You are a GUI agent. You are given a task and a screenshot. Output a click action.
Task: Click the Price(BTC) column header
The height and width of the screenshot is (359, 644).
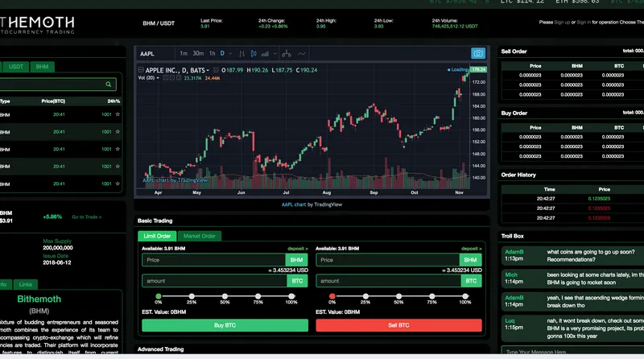pos(53,101)
